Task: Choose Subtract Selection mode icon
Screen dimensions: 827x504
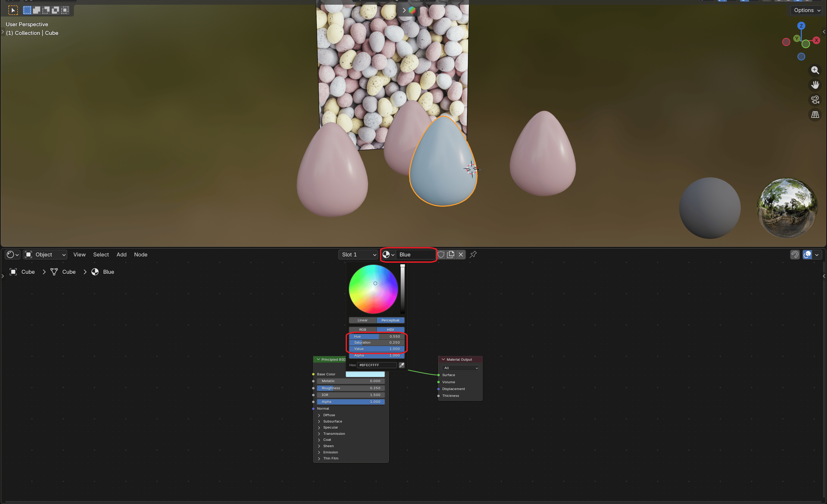Action: pyautogui.click(x=46, y=10)
